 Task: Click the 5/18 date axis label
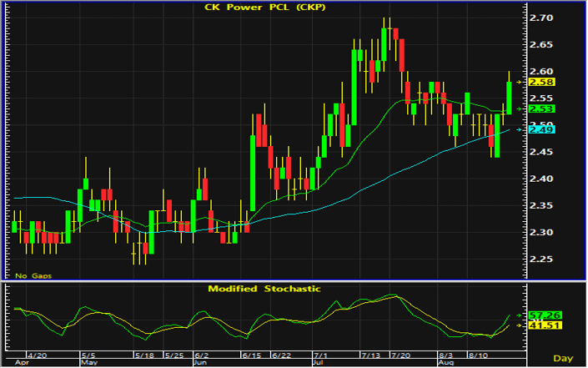coord(145,355)
